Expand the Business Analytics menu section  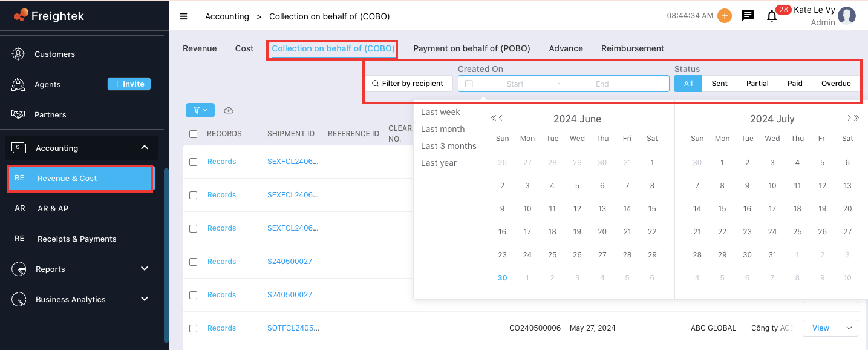[145, 299]
